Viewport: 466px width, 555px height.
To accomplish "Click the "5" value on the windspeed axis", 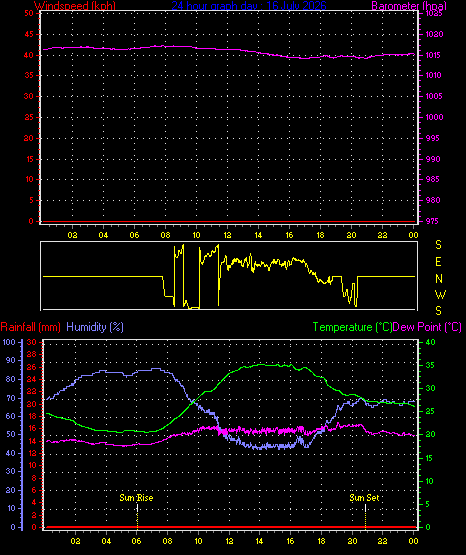I will pos(31,200).
